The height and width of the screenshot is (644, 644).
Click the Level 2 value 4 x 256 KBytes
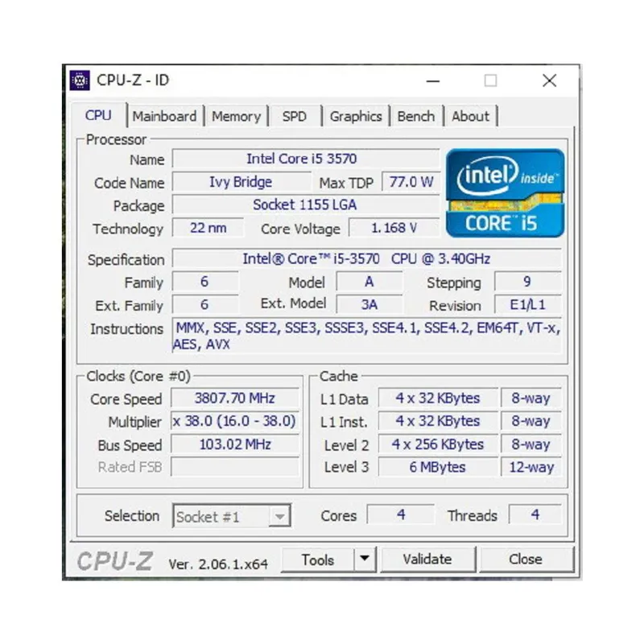click(x=438, y=444)
